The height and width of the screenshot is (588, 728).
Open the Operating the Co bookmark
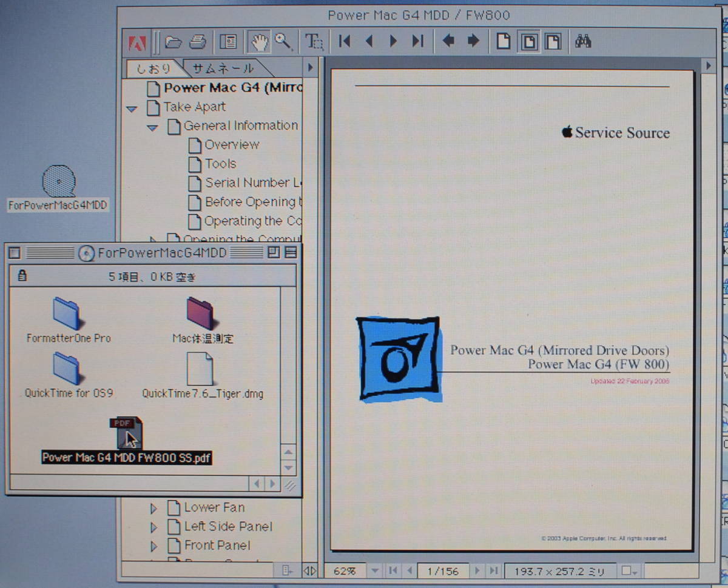252,221
